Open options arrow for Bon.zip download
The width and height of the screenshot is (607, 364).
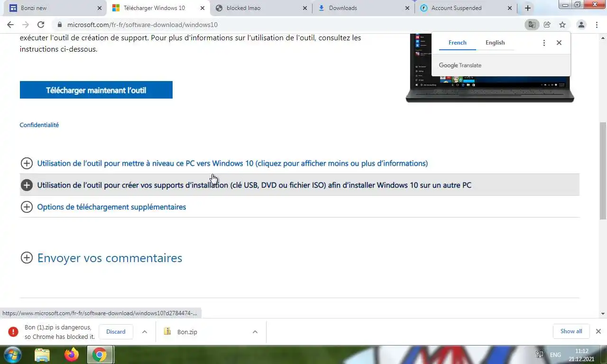click(x=255, y=332)
